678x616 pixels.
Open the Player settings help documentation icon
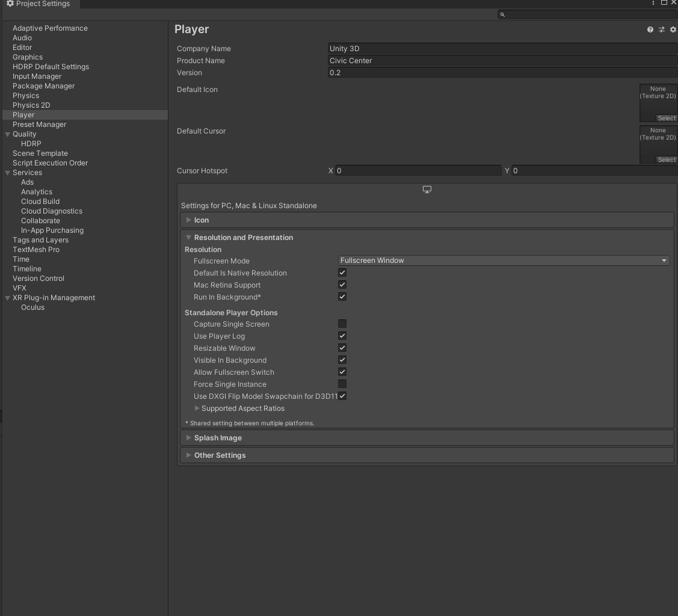[649, 29]
